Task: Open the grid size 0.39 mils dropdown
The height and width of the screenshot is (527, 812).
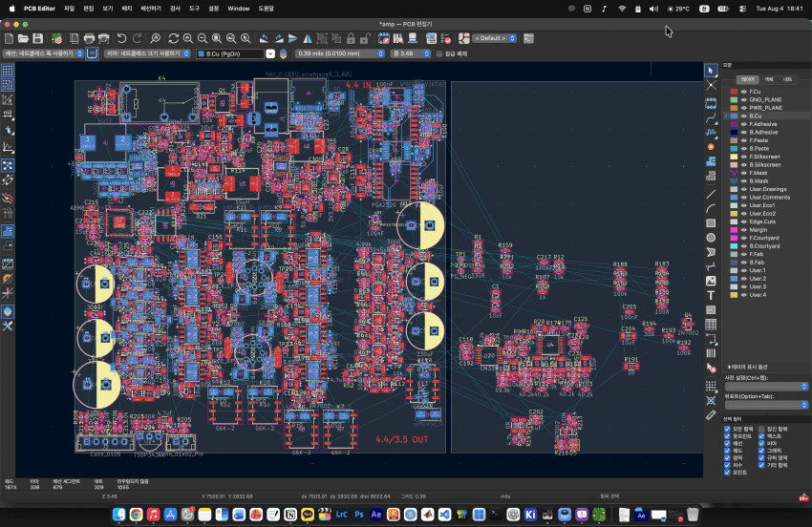Action: click(x=340, y=53)
